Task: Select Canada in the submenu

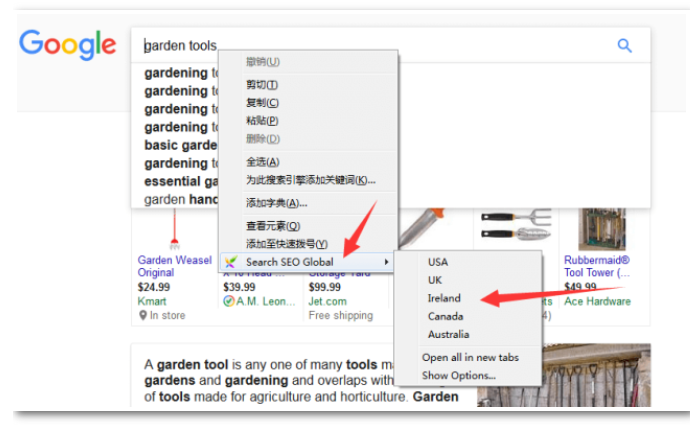Action: (445, 317)
